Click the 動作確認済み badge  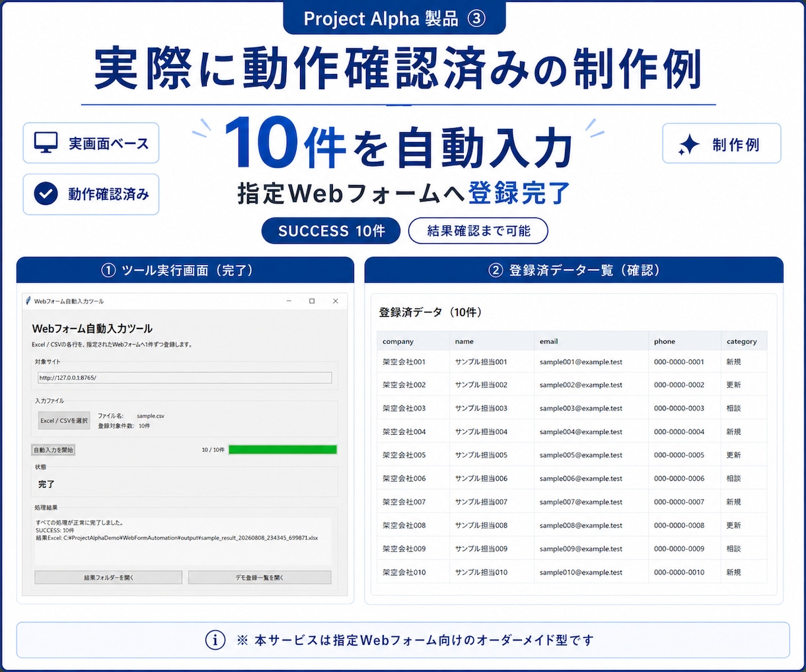click(91, 194)
